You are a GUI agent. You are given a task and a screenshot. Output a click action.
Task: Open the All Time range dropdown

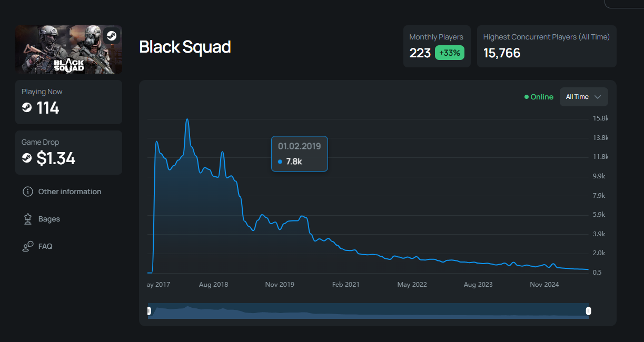(x=583, y=97)
